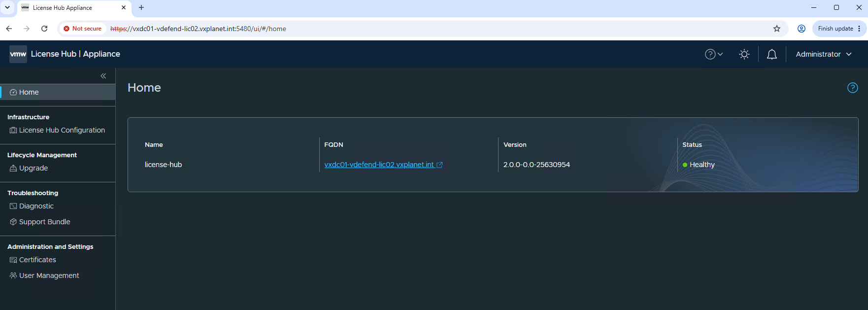The image size is (868, 310).
Task: Click the license-hub name value
Action: 163,165
